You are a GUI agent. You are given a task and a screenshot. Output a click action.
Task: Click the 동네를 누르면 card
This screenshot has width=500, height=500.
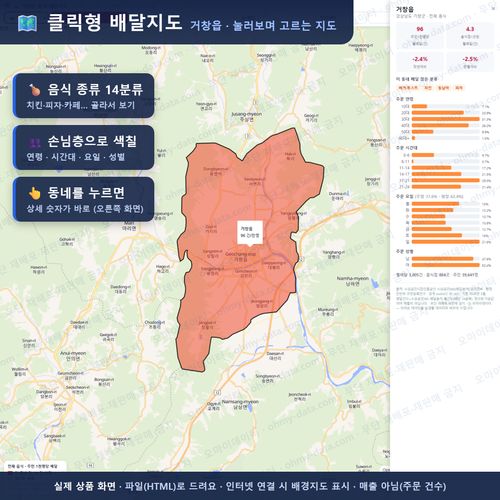click(x=84, y=199)
